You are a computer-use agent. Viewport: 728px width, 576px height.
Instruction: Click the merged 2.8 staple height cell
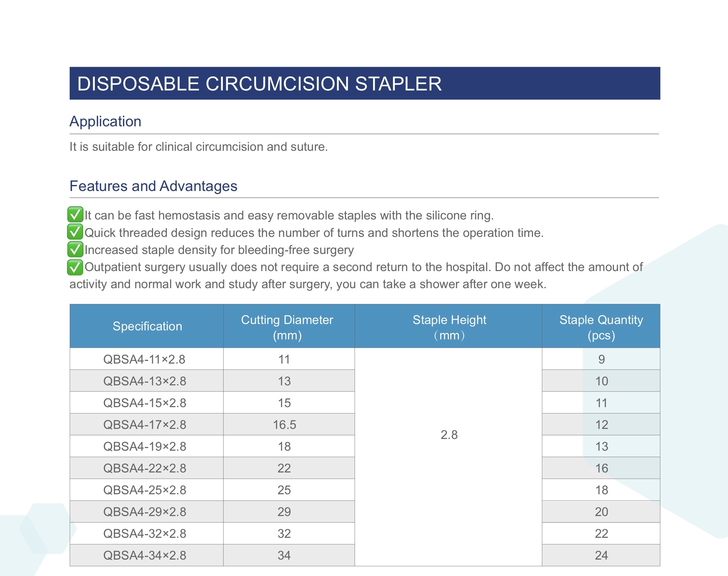[449, 435]
